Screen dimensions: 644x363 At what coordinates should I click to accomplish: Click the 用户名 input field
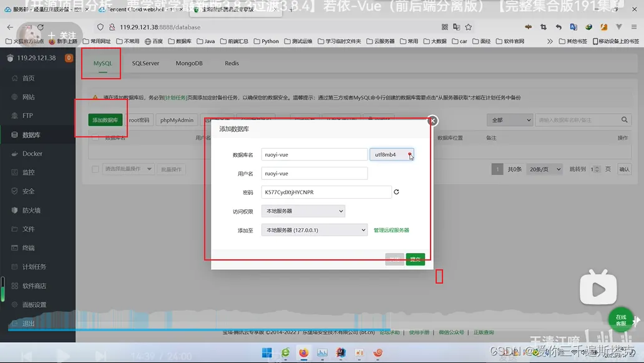tap(314, 174)
